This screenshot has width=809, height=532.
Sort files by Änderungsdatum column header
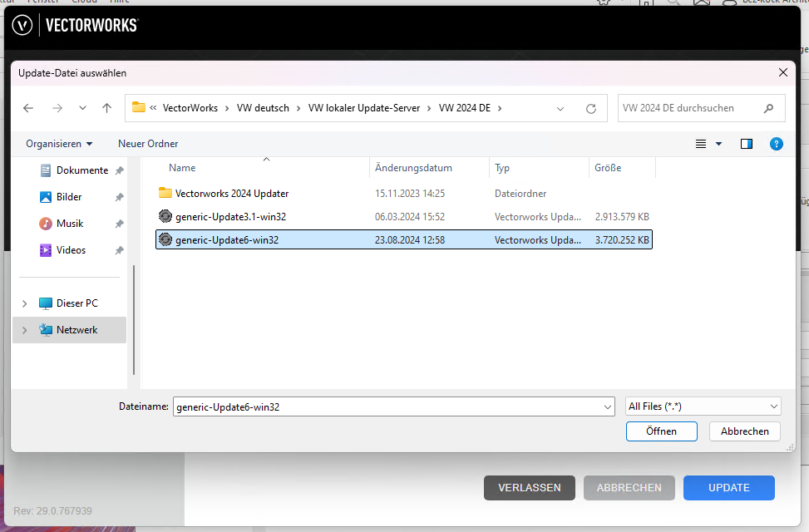tap(413, 168)
